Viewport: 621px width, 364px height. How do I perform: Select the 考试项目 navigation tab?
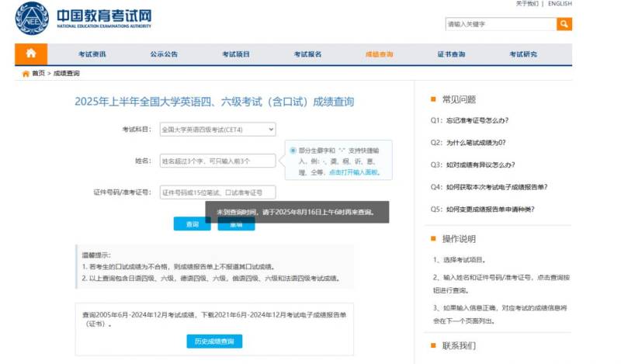[x=236, y=54]
